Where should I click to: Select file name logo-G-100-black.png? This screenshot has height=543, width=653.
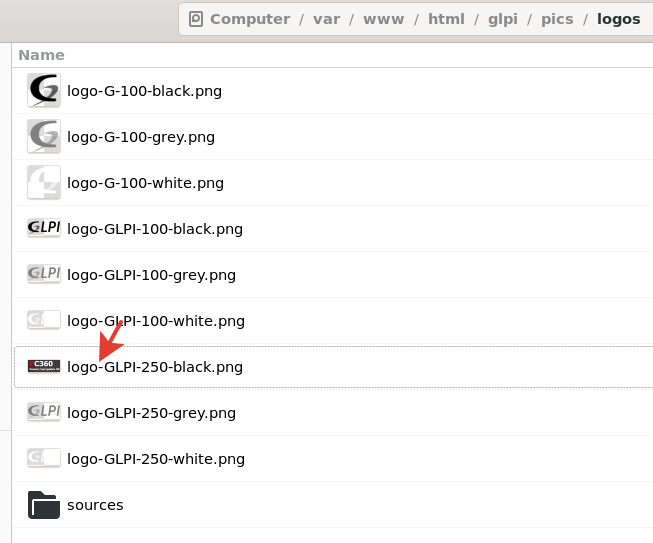pyautogui.click(x=145, y=91)
